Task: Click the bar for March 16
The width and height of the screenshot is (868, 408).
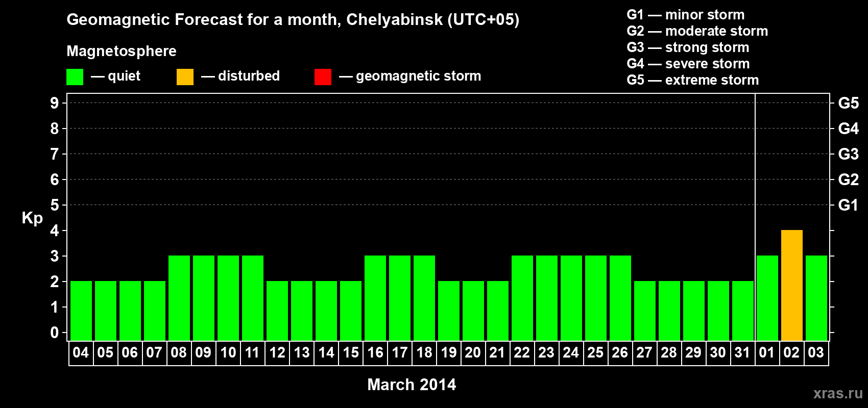Action: point(375,298)
